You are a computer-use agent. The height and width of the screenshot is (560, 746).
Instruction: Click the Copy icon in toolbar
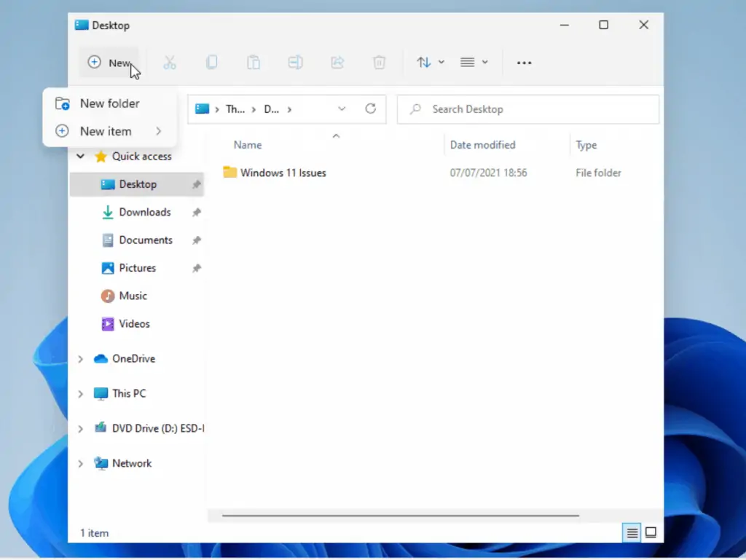(212, 63)
